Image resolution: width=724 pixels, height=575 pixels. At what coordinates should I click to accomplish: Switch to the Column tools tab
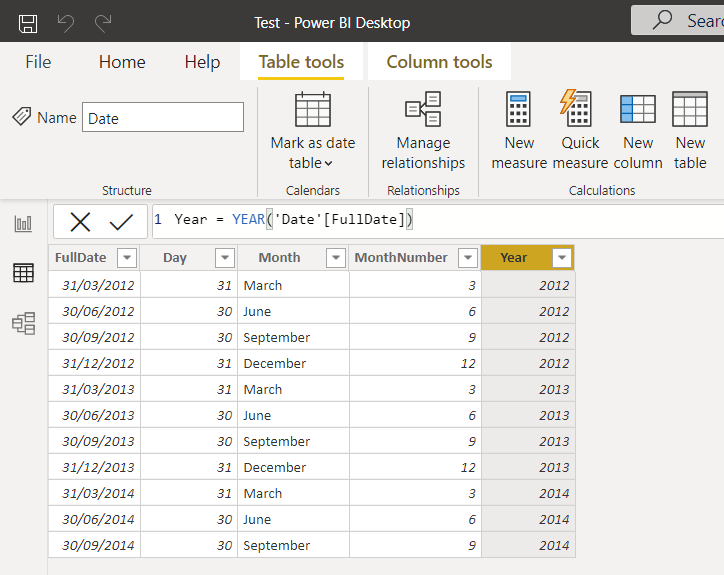tap(439, 62)
